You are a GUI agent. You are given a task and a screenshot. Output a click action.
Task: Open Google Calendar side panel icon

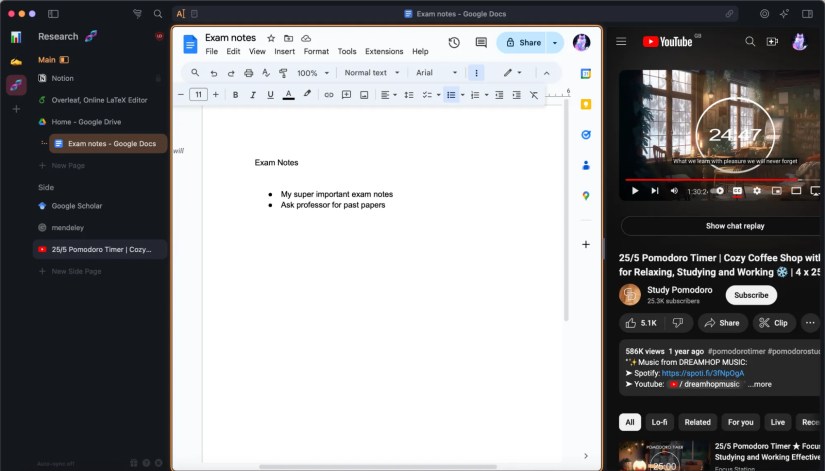586,74
